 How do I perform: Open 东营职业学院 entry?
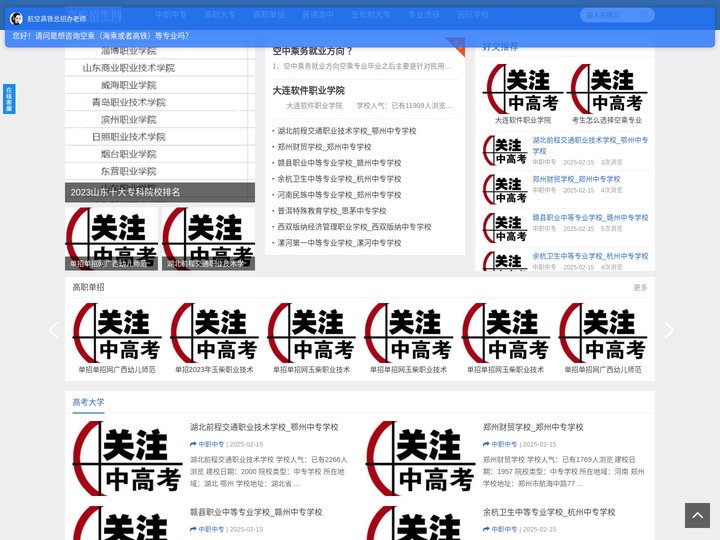pos(129,171)
